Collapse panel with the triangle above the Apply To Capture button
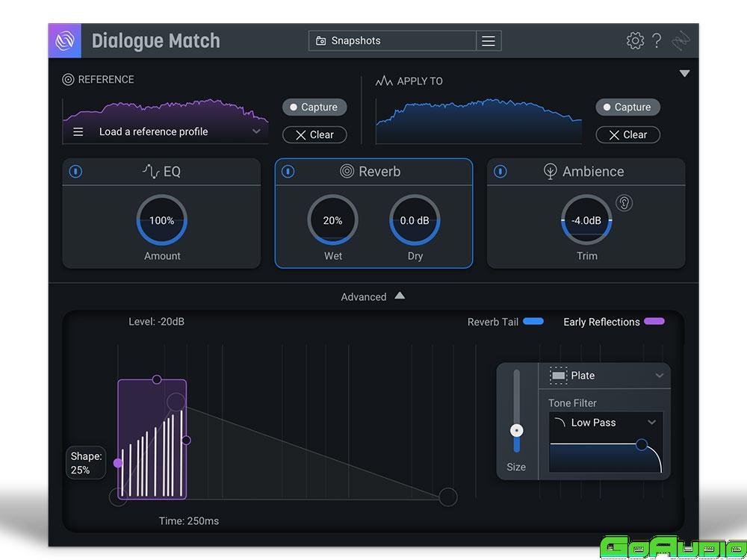The image size is (747, 560). click(684, 73)
